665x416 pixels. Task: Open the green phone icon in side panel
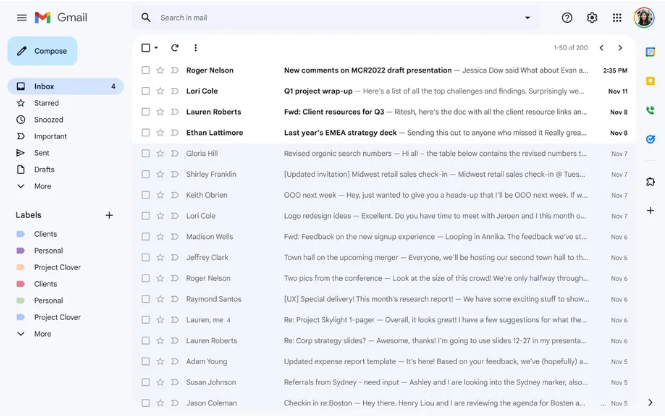coord(650,110)
